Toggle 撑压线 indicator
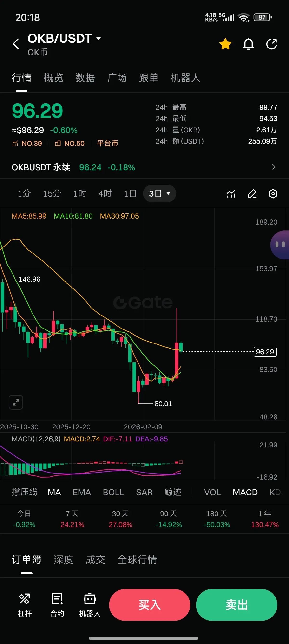The width and height of the screenshot is (289, 644). pyautogui.click(x=25, y=492)
